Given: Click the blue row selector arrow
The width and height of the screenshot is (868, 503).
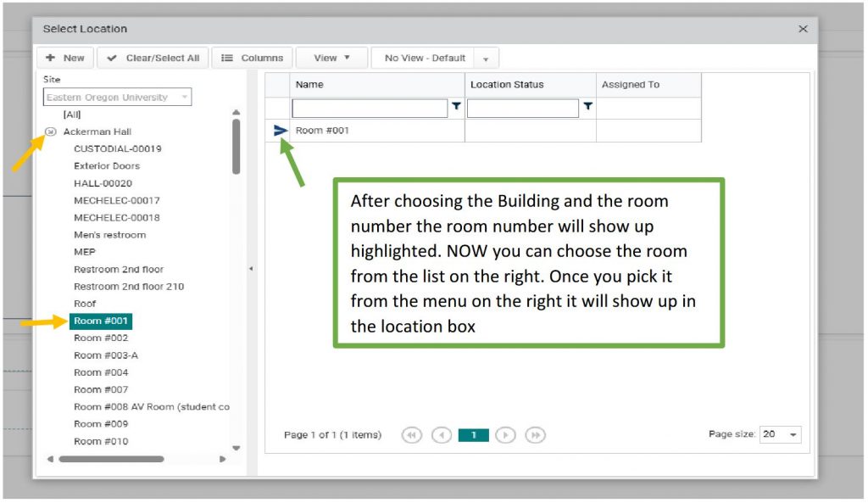Looking at the screenshot, I should [x=281, y=131].
